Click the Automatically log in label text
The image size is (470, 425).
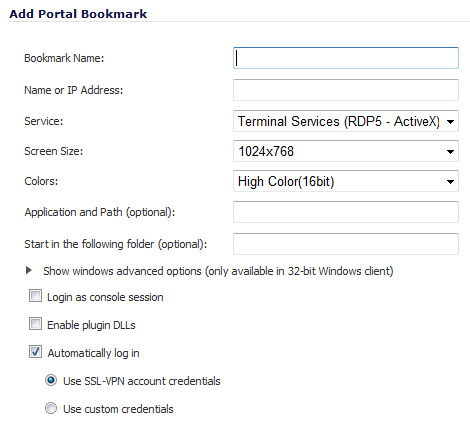pyautogui.click(x=93, y=353)
